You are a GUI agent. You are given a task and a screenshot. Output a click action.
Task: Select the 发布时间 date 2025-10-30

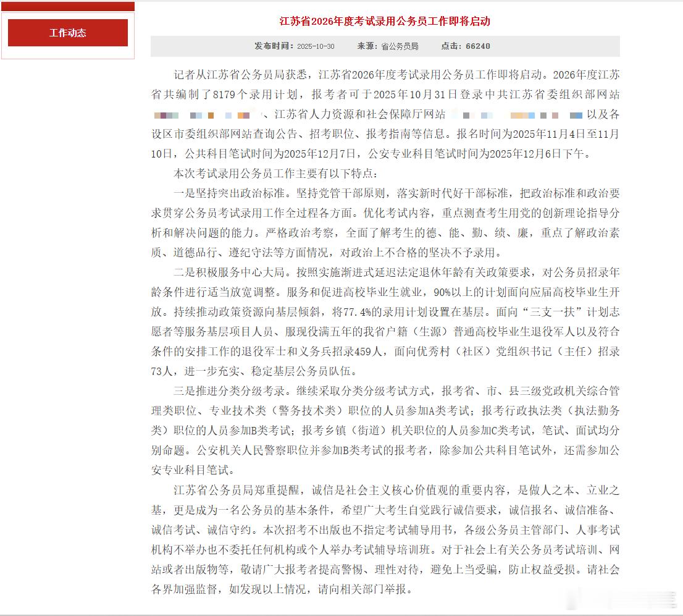pos(316,46)
